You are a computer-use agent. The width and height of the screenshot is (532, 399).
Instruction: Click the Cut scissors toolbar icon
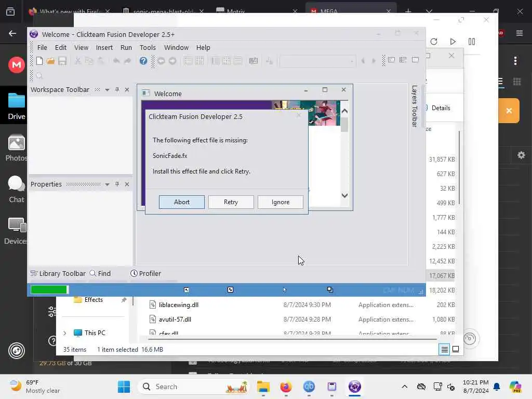(78, 61)
